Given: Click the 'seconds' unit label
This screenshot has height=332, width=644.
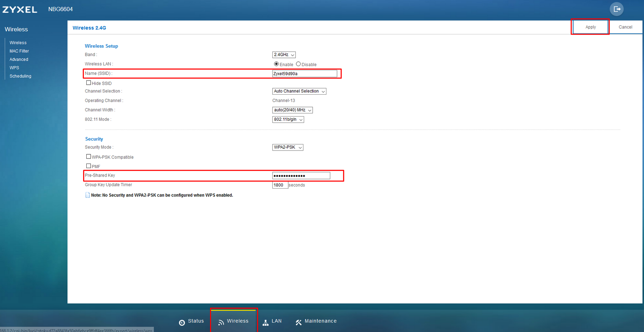Looking at the screenshot, I should [297, 185].
